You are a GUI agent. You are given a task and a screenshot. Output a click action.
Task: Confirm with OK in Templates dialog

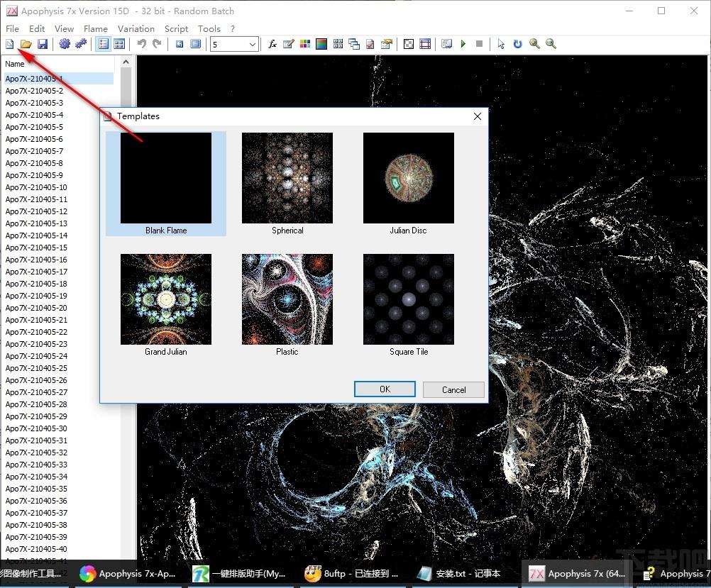pos(385,389)
